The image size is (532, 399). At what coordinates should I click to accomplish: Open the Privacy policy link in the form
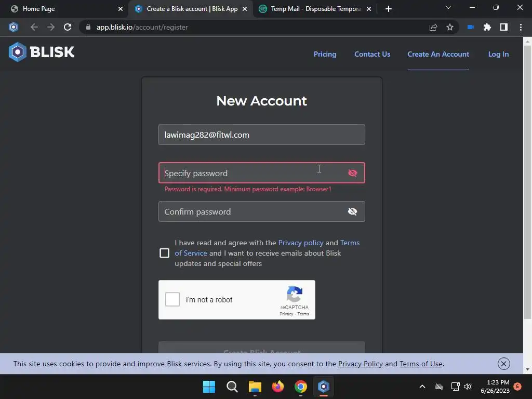pyautogui.click(x=301, y=243)
